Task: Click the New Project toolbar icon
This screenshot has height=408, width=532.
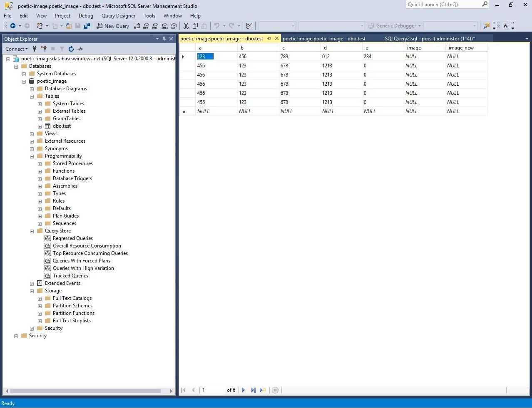Action: (x=40, y=26)
